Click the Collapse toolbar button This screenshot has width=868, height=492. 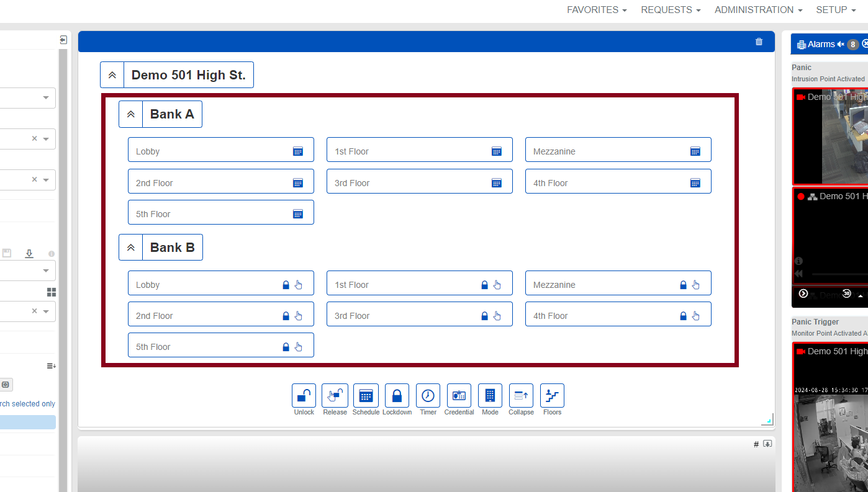click(521, 396)
